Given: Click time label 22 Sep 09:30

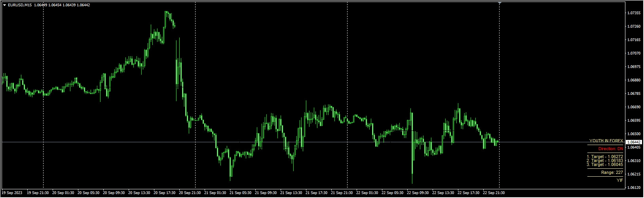Looking at the screenshot, I should click(x=418, y=193).
